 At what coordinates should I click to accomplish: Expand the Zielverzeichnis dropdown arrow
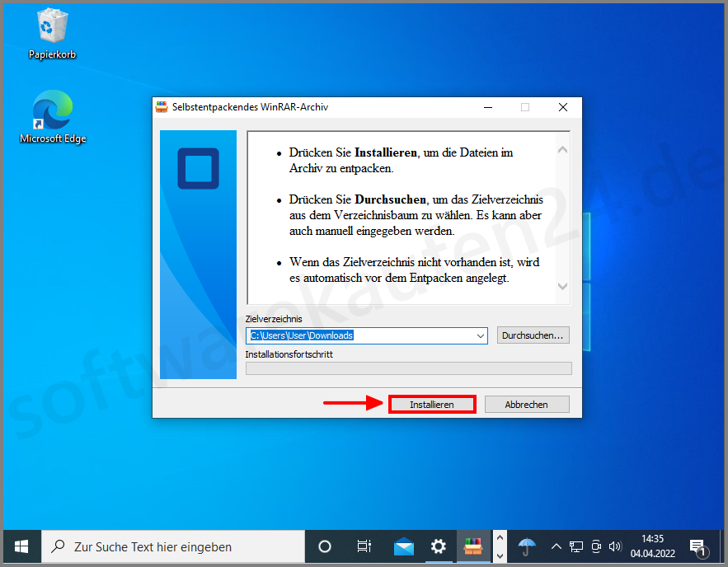pyautogui.click(x=481, y=336)
